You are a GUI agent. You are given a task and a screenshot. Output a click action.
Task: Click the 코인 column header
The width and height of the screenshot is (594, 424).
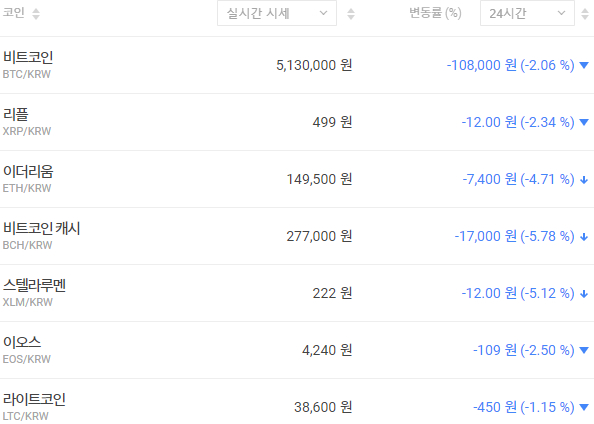coord(14,13)
